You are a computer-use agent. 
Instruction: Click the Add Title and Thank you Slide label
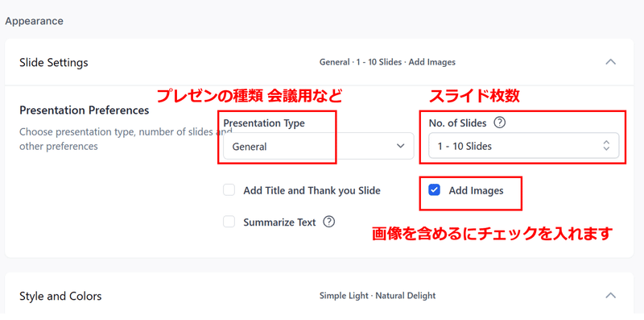point(312,191)
